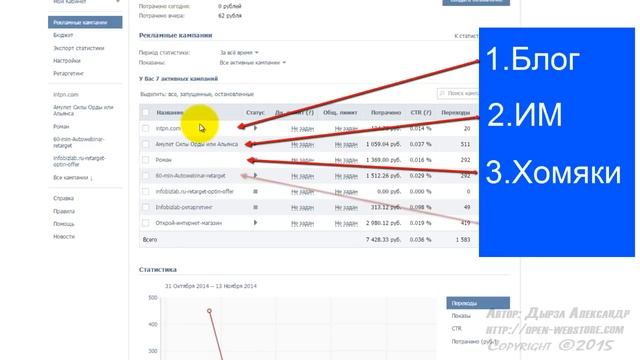Select infobiztab.ru-retarget-optin-offer in the sidebar
The width and height of the screenshot is (640, 360).
click(x=80, y=161)
